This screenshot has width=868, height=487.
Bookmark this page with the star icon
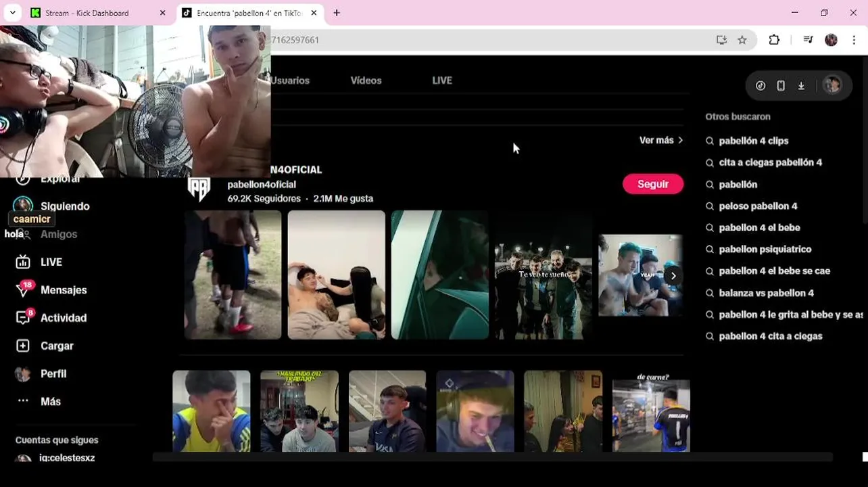pyautogui.click(x=742, y=40)
